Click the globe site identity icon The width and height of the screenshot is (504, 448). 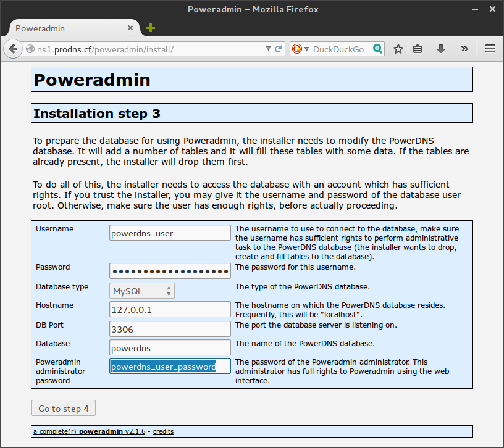30,49
